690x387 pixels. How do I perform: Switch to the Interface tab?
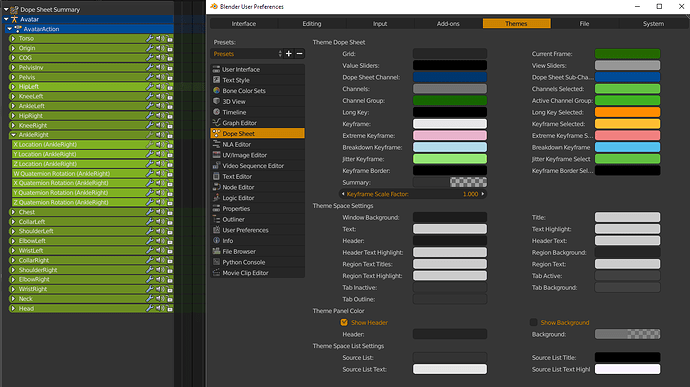coord(244,24)
